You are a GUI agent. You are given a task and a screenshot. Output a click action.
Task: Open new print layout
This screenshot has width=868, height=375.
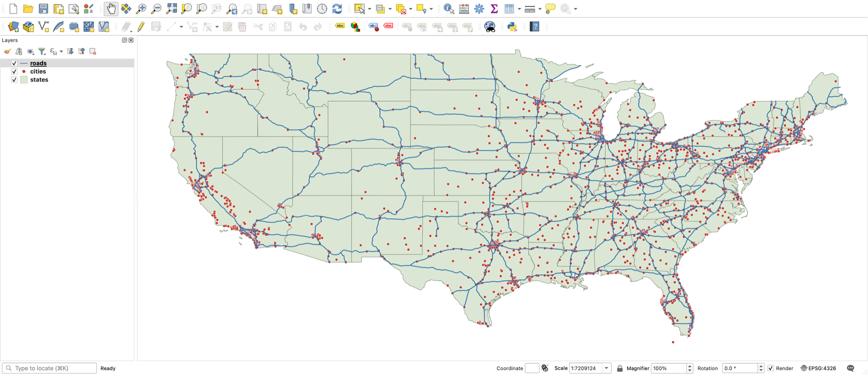59,9
